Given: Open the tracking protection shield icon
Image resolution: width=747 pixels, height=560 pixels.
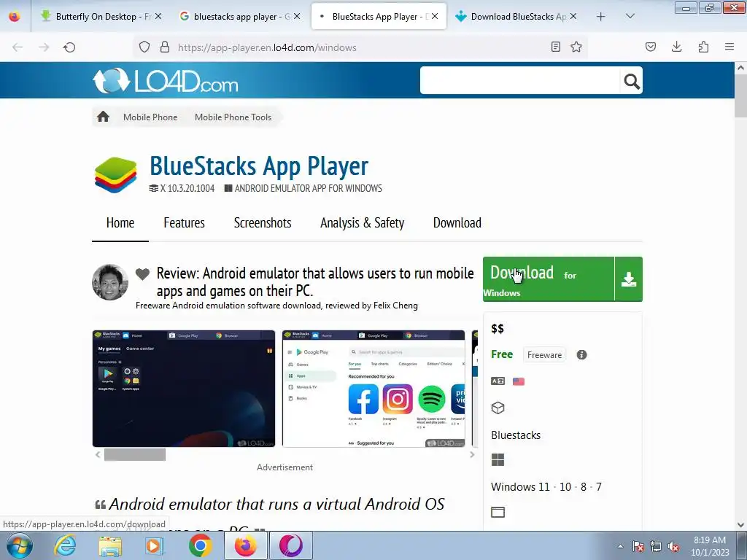Looking at the screenshot, I should point(144,47).
